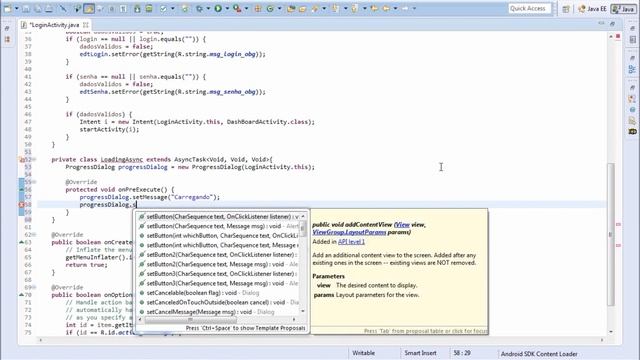Select setCanceledOnTouchOutside proposal

click(x=219, y=302)
